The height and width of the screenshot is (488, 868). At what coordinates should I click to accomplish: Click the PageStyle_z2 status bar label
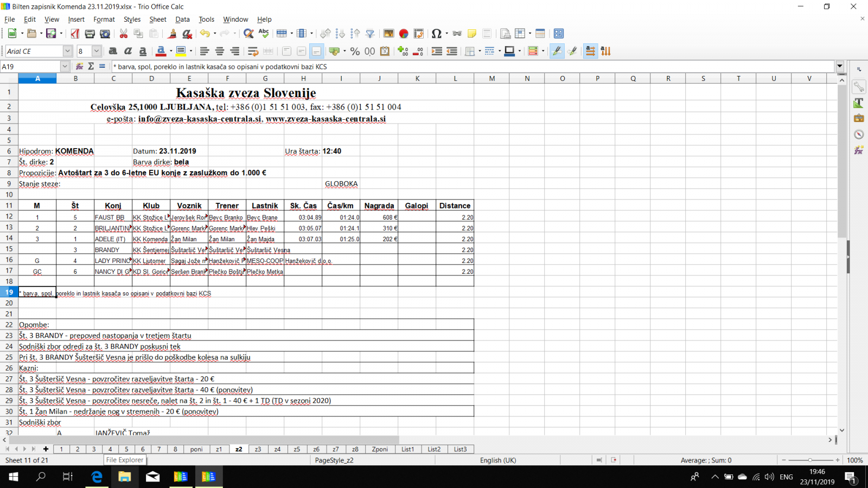tap(334, 460)
